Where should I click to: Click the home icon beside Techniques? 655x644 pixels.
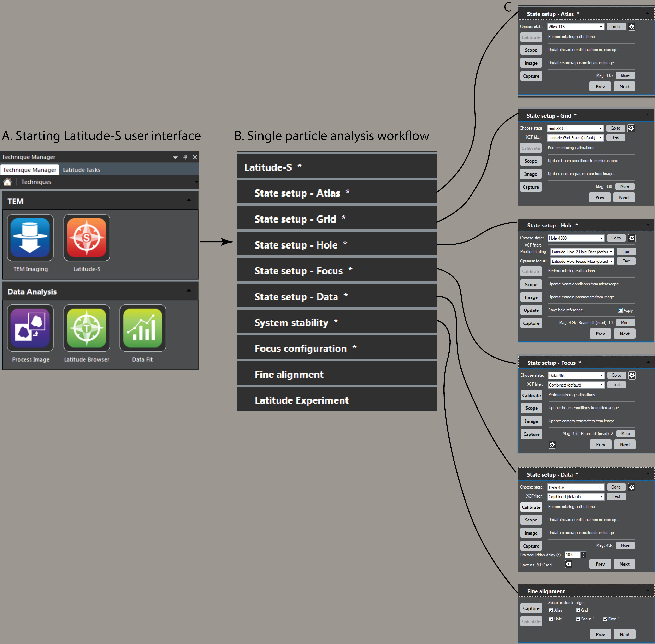tap(7, 182)
